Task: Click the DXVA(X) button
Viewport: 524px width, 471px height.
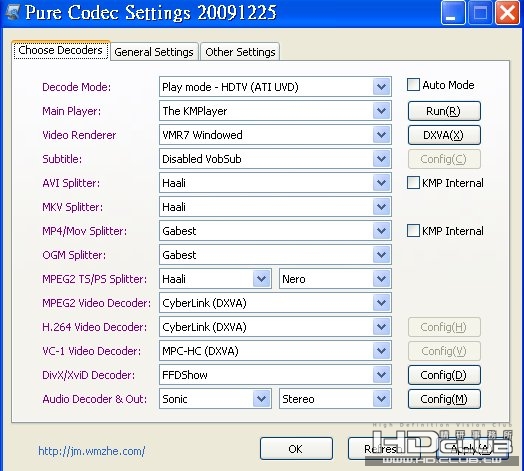Action: pyautogui.click(x=444, y=135)
